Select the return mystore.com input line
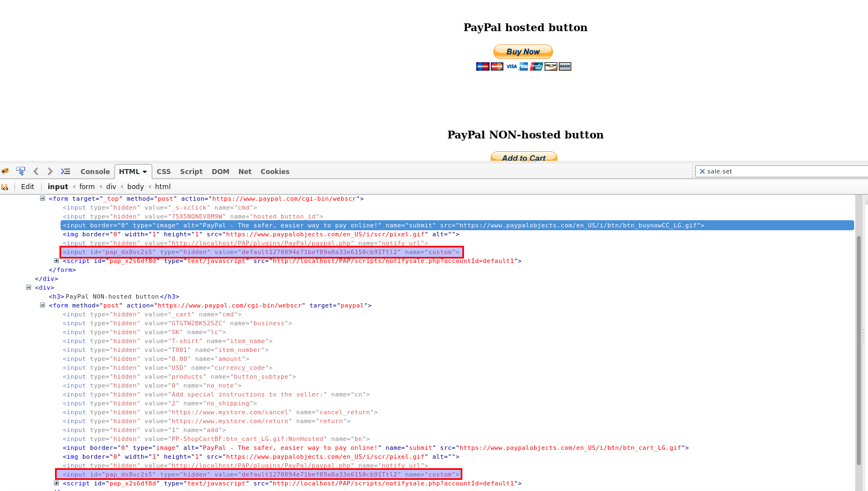 pyautogui.click(x=206, y=421)
